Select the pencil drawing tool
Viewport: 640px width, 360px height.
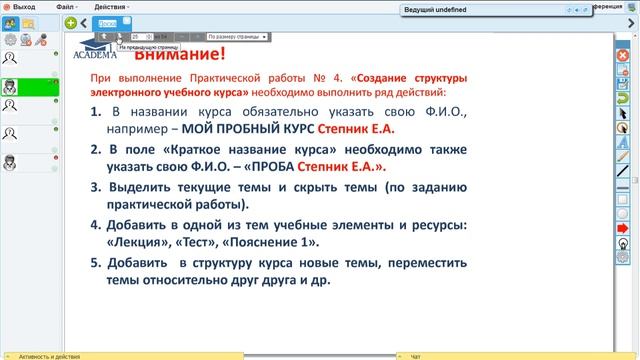point(622,156)
